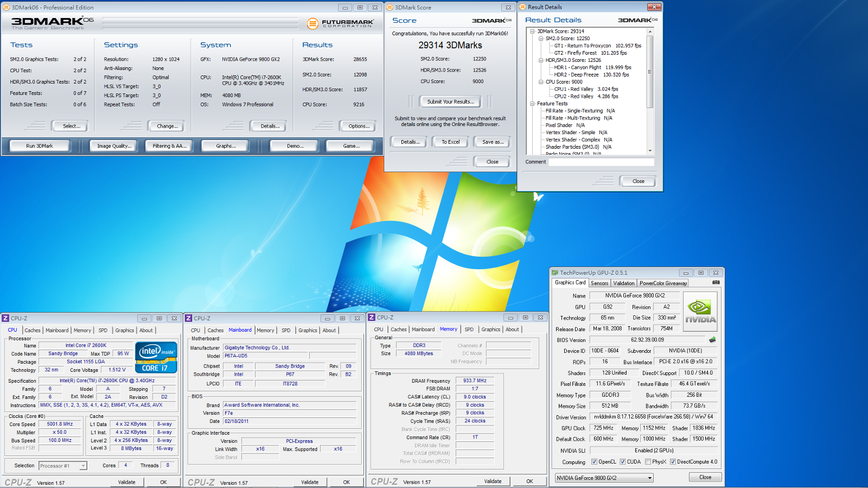
Task: Click the Result Details scrollbar up arrow
Action: 650,31
